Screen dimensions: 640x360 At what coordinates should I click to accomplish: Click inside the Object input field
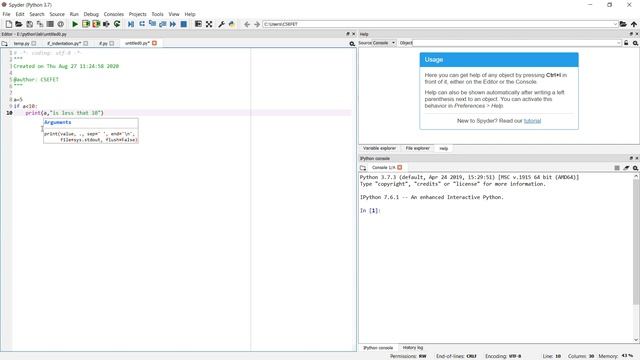[514, 43]
